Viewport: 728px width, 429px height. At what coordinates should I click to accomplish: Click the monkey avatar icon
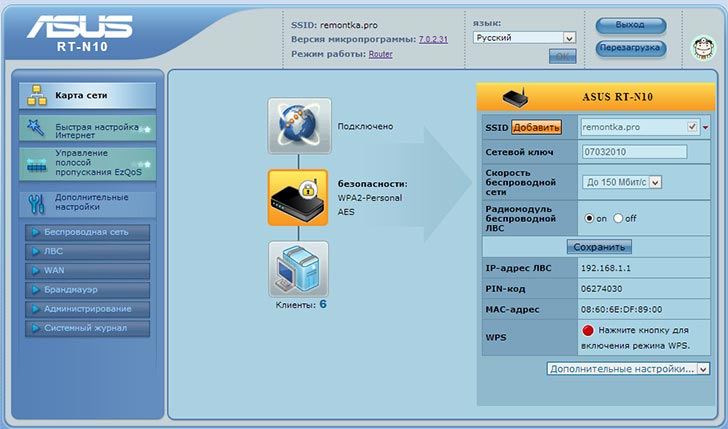tap(703, 48)
